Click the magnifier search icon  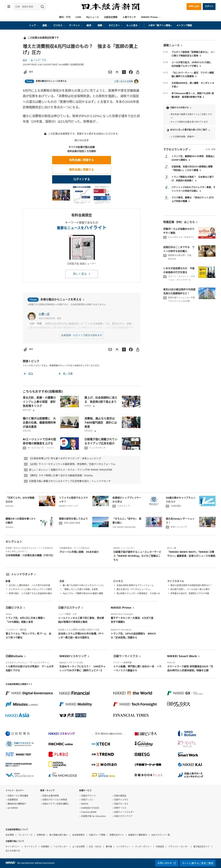42,6
